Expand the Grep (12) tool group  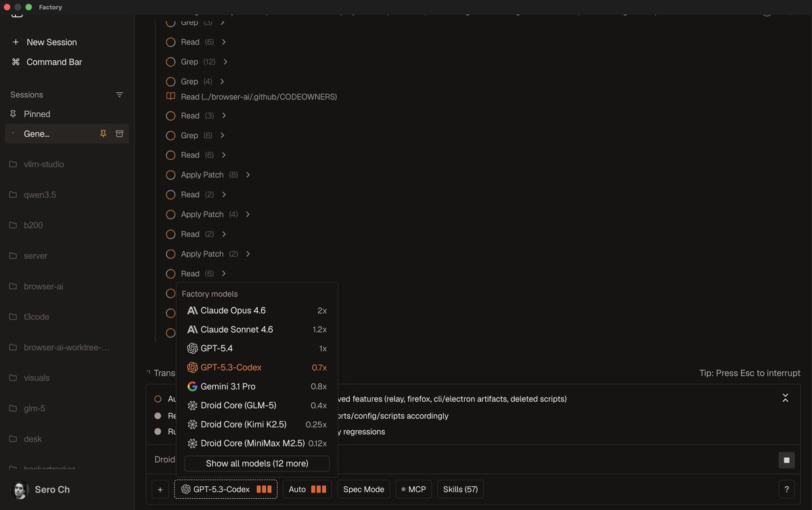[x=197, y=62]
